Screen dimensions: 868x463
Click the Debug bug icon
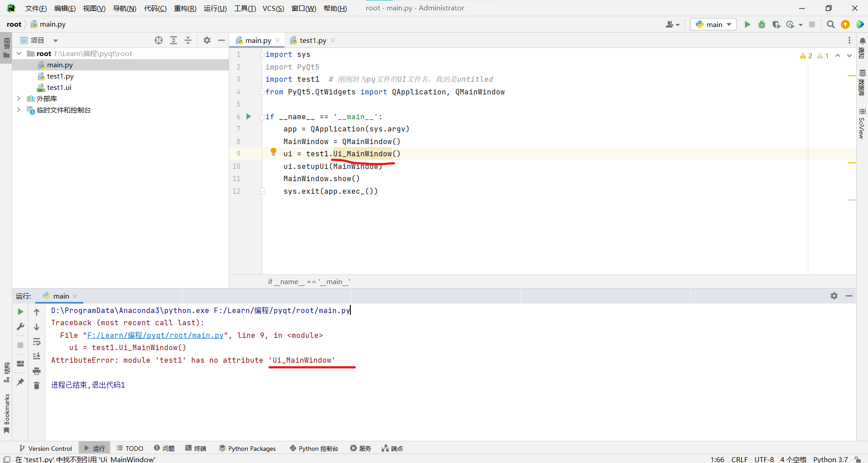pos(762,24)
